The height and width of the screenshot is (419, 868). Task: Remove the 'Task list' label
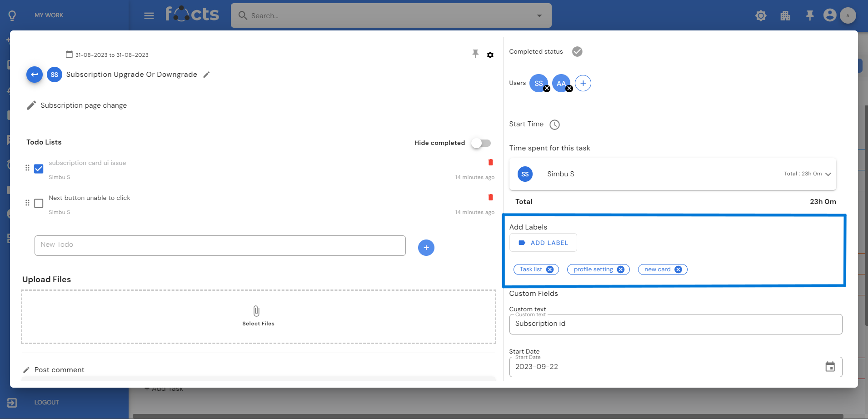click(x=550, y=269)
